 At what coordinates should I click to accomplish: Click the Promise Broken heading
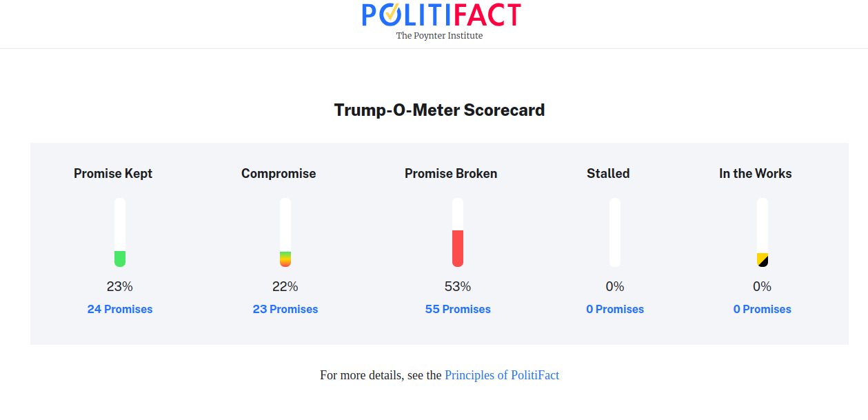pyautogui.click(x=451, y=174)
